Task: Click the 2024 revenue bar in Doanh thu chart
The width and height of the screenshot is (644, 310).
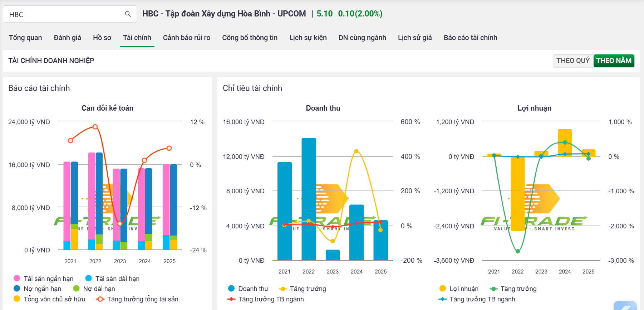Action: tap(357, 232)
